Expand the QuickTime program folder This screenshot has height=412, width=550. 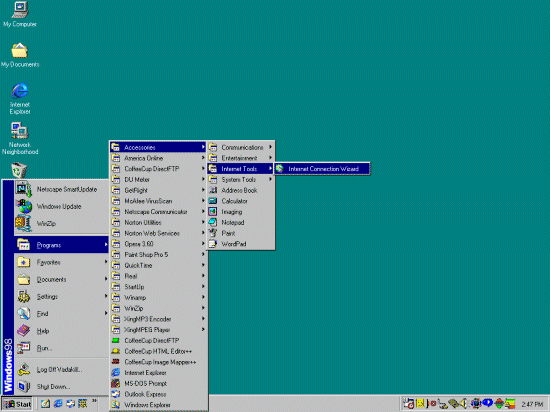point(158,265)
